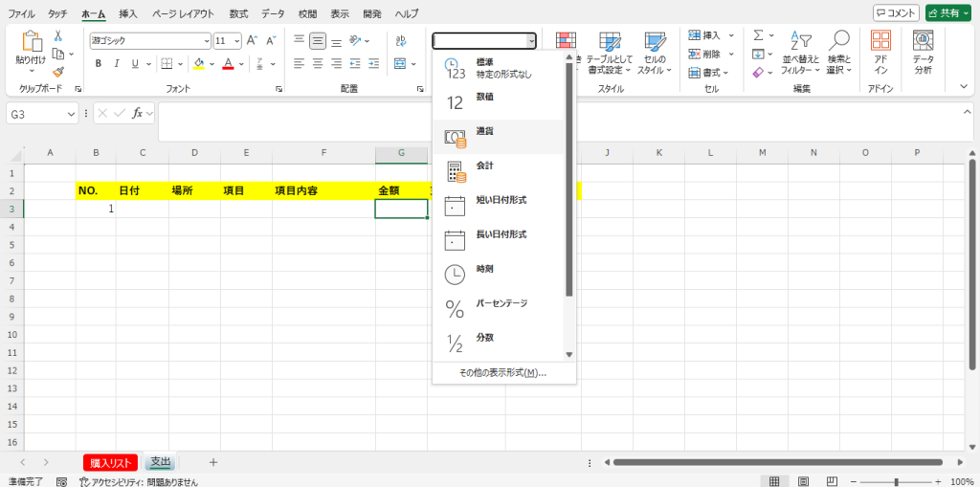Open the font size dropdown
Screen dimensions: 980x487
click(x=236, y=41)
